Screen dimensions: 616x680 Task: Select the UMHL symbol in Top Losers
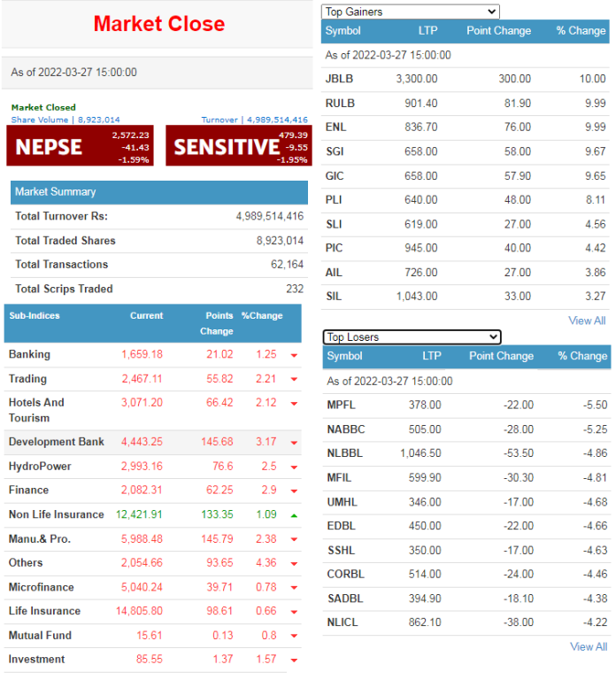[x=342, y=502]
